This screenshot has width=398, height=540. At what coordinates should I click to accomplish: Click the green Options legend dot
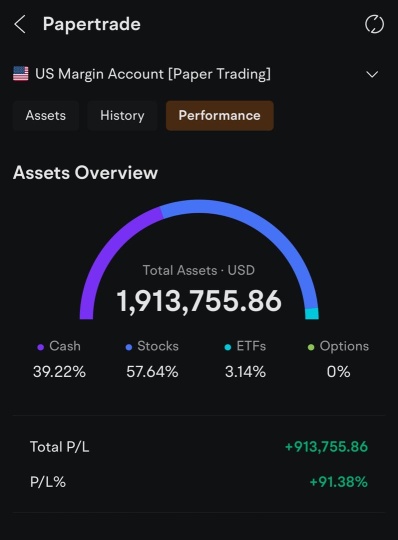pos(311,347)
